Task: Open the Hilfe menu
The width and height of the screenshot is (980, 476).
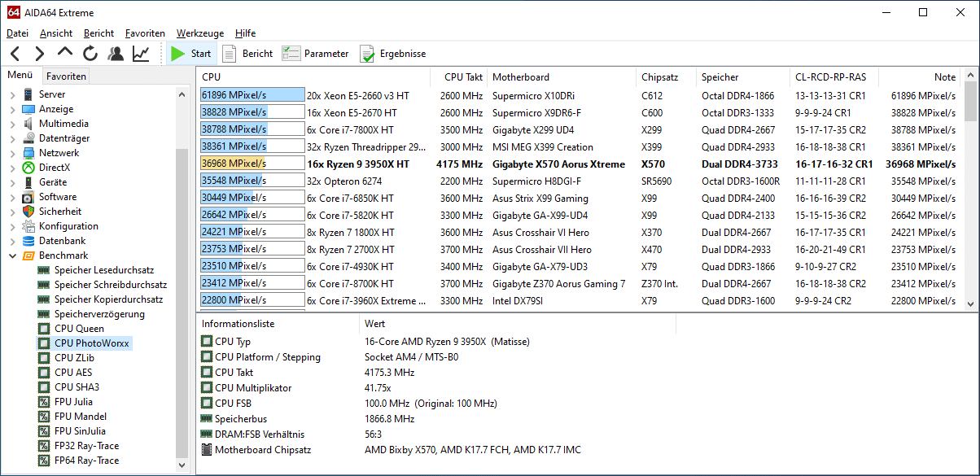Action: click(245, 33)
